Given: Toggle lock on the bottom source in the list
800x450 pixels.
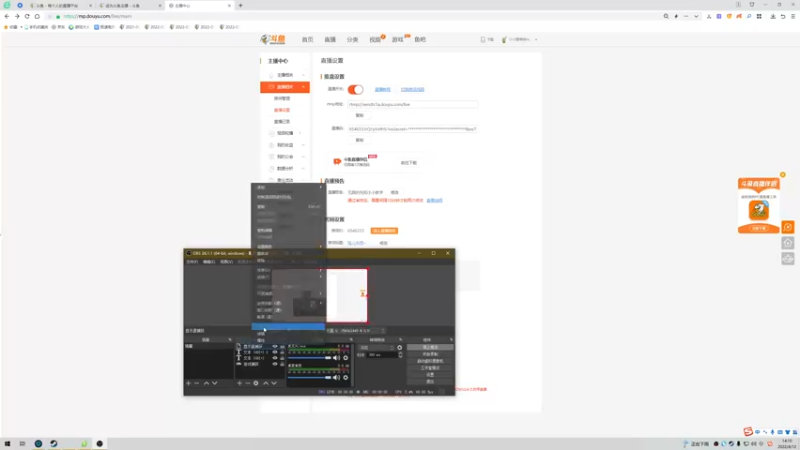Looking at the screenshot, I should (x=282, y=364).
